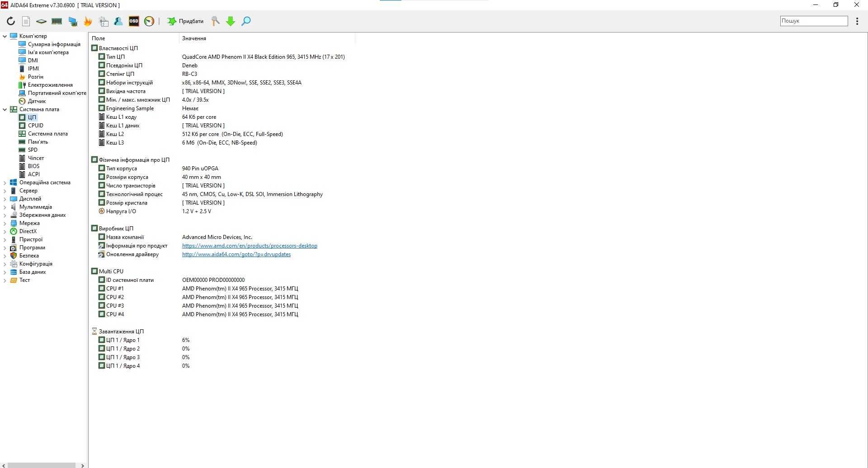This screenshot has width=868, height=468.
Task: Open the memory module benchmark icon
Action: [57, 21]
